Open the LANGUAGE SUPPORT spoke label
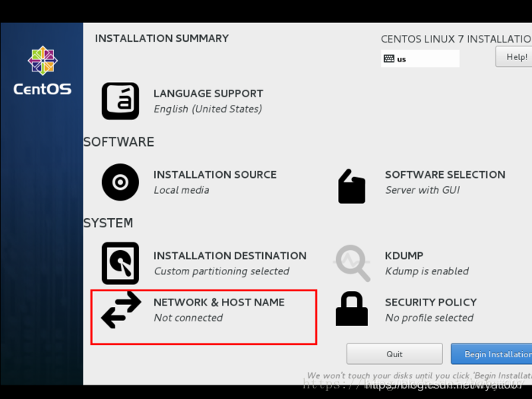This screenshot has width=532, height=399. click(x=208, y=93)
